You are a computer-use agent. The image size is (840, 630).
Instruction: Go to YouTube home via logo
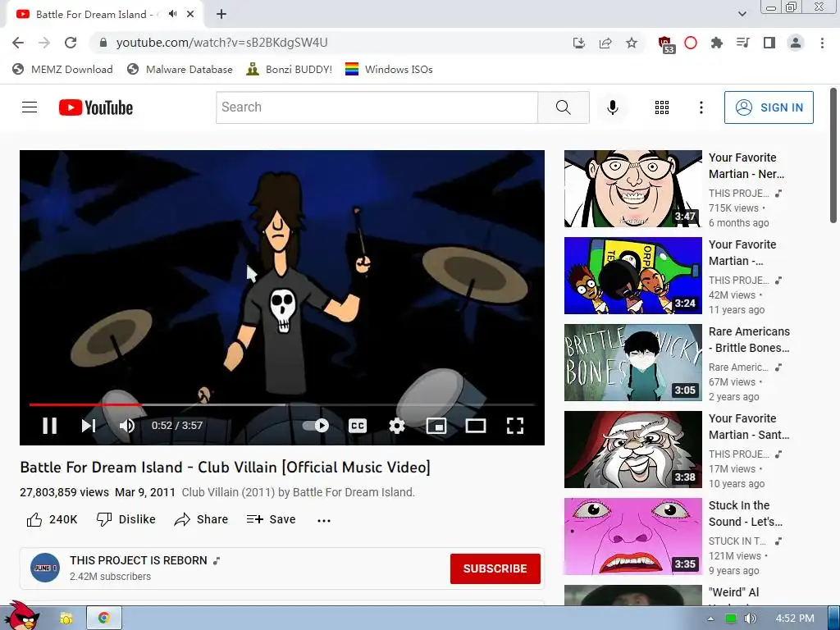[x=96, y=107]
